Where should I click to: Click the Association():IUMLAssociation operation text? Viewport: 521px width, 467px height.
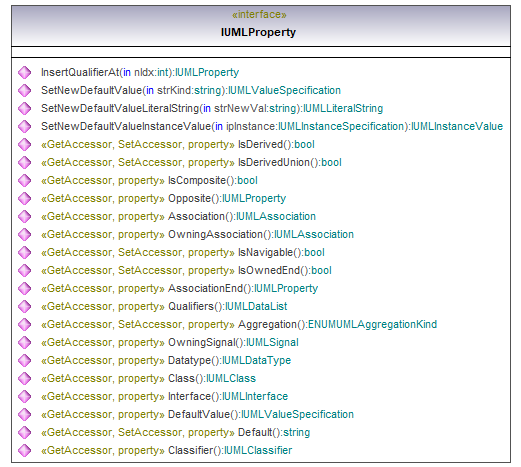coord(242,216)
